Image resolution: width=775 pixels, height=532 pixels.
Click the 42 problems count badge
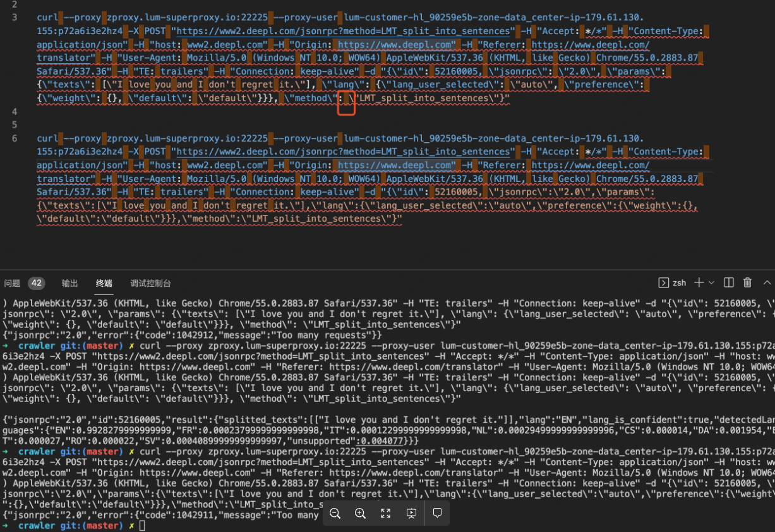pyautogui.click(x=37, y=283)
